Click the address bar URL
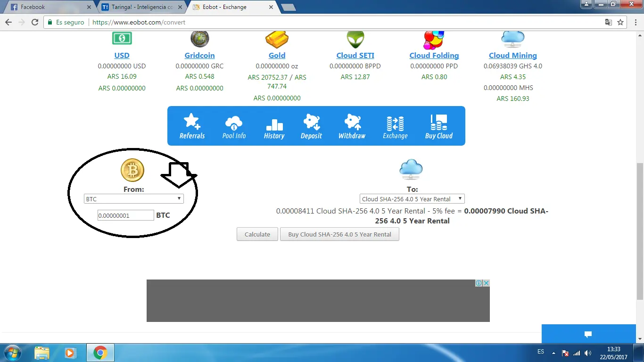The width and height of the screenshot is (644, 362). [139, 22]
